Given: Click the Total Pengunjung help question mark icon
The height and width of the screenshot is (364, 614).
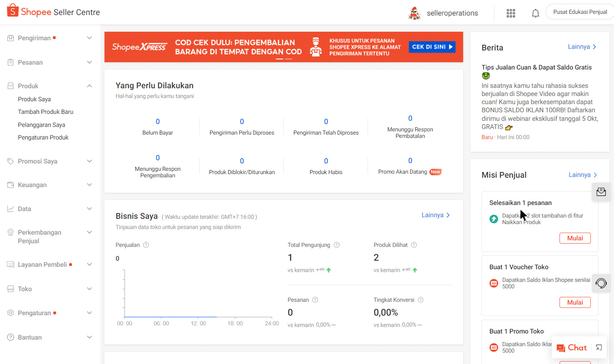Looking at the screenshot, I should (x=336, y=244).
